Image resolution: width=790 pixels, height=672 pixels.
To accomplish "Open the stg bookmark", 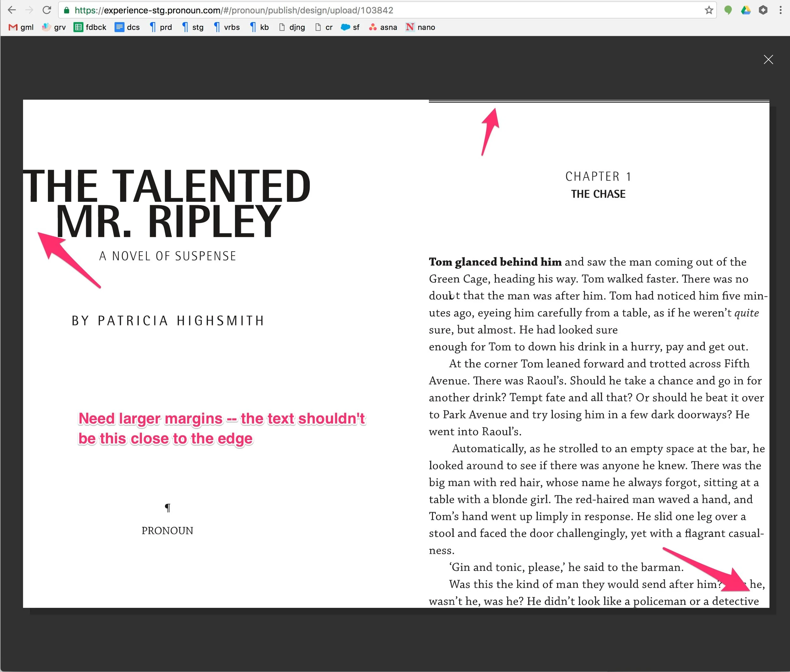I will 192,27.
